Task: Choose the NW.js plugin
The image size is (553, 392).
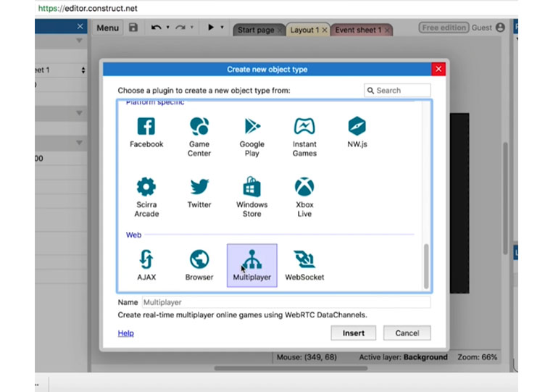Action: point(357,132)
